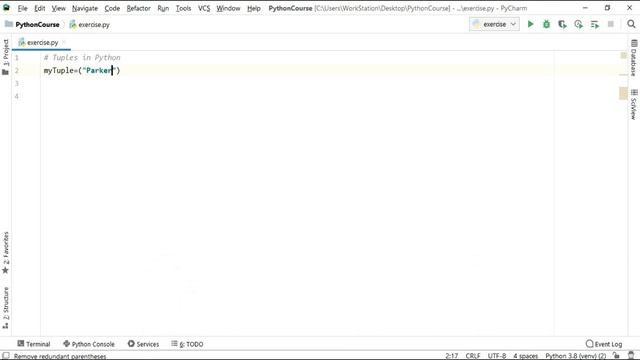Open the Run menu

[163, 8]
